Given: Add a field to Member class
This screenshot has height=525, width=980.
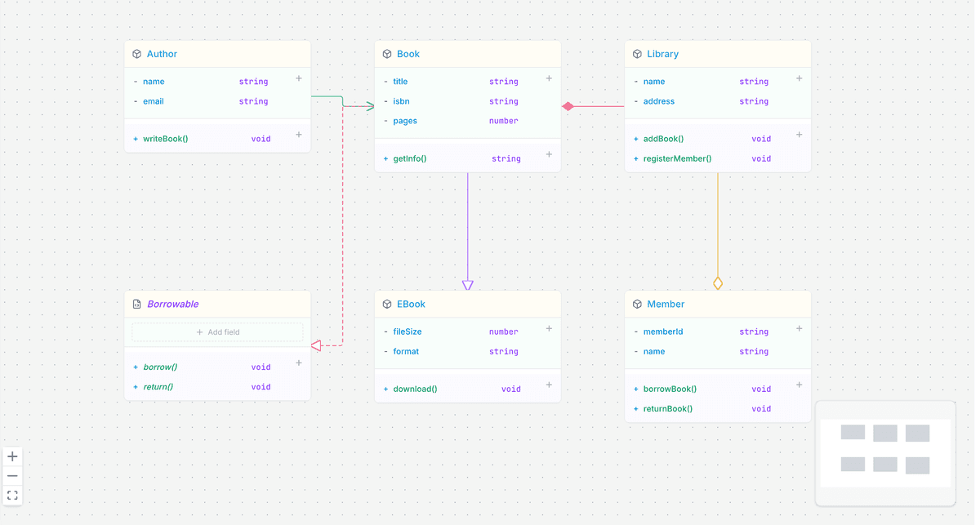Looking at the screenshot, I should click(x=799, y=328).
